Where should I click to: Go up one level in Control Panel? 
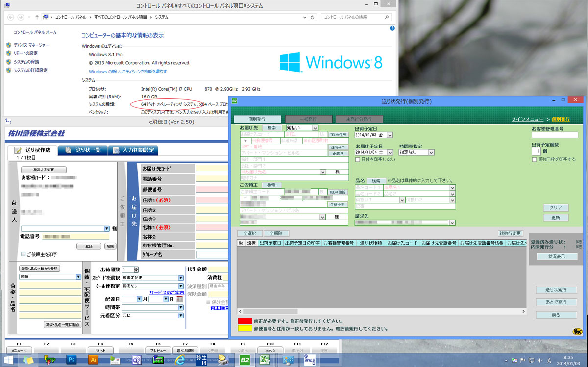pos(37,17)
